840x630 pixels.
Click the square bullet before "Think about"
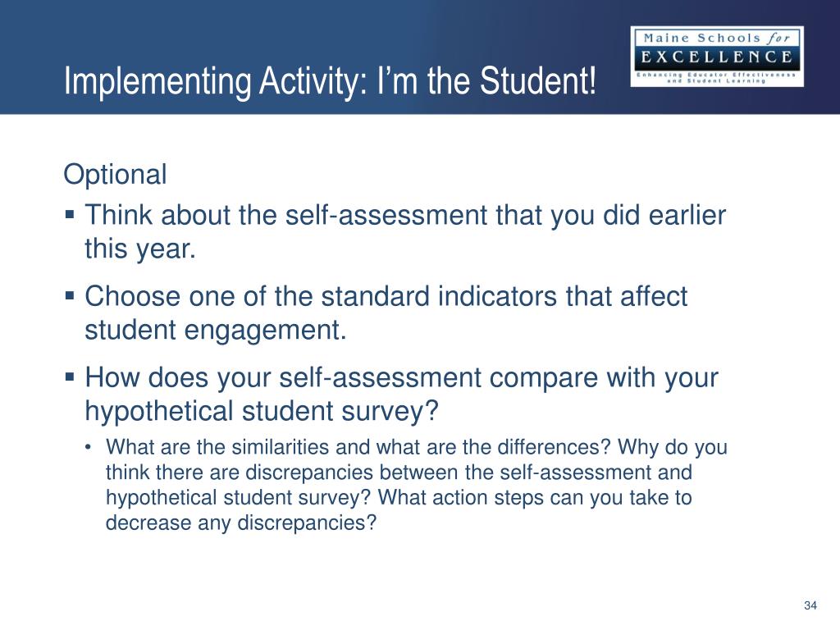point(70,217)
